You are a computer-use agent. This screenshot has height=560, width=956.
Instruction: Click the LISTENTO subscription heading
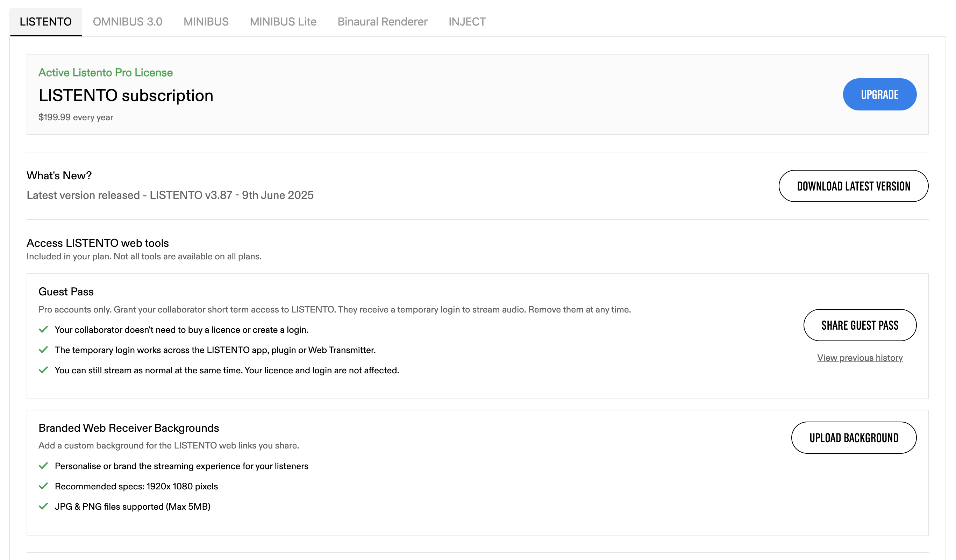click(x=126, y=95)
